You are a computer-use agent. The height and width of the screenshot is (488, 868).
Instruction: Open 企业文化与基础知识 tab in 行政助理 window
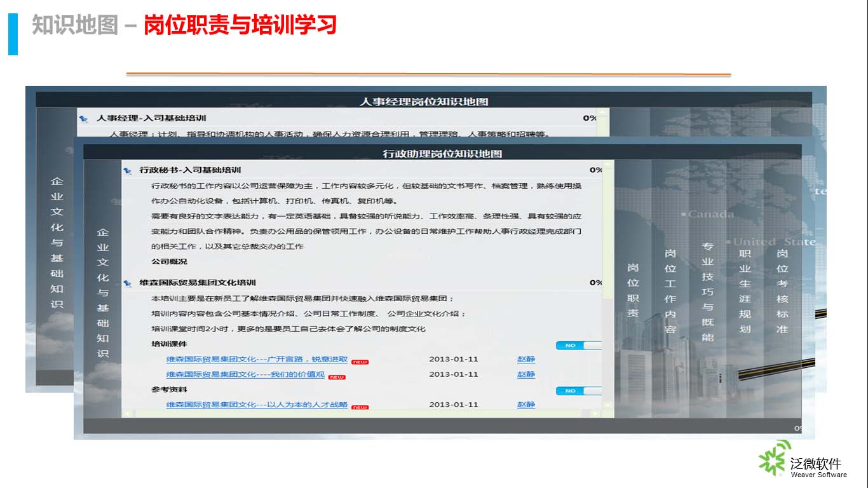point(102,292)
